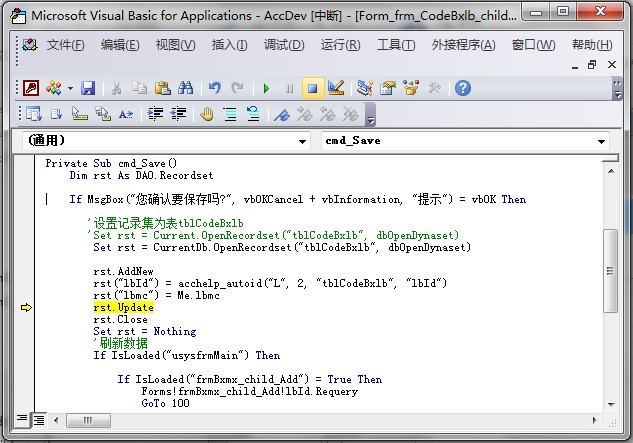
Task: Open the 调试(D) menu
Action: (x=284, y=45)
